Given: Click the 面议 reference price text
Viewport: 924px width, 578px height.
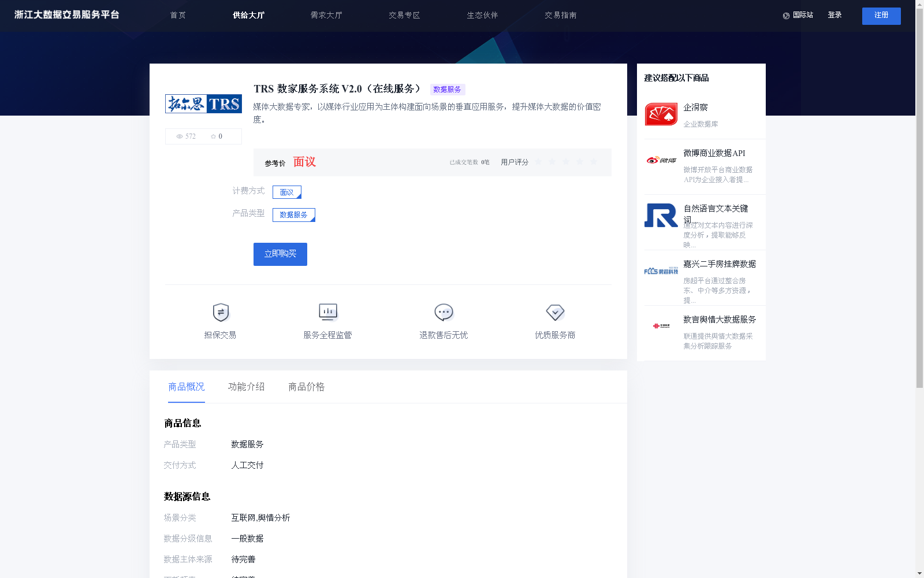Looking at the screenshot, I should [304, 162].
